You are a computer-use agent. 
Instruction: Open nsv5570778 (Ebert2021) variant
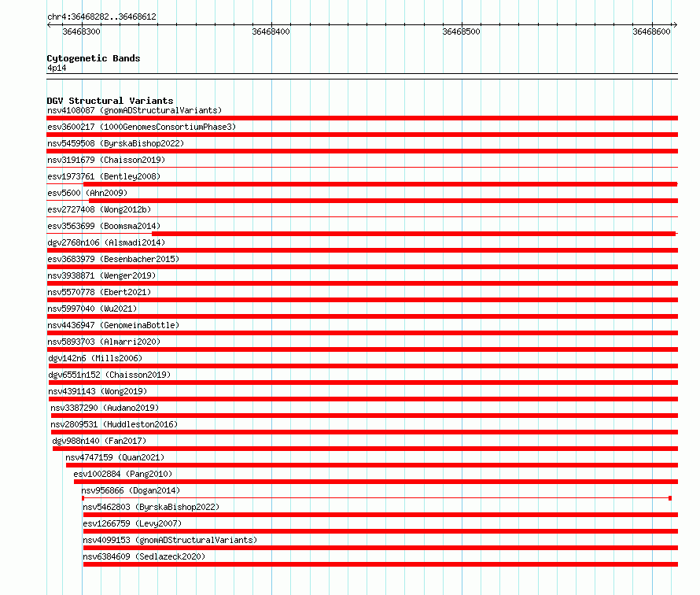coord(99,292)
